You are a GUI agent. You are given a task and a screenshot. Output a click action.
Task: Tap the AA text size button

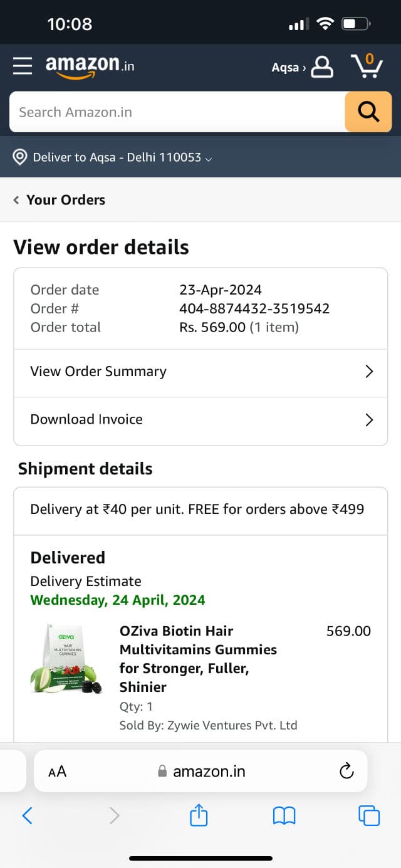pyautogui.click(x=57, y=771)
